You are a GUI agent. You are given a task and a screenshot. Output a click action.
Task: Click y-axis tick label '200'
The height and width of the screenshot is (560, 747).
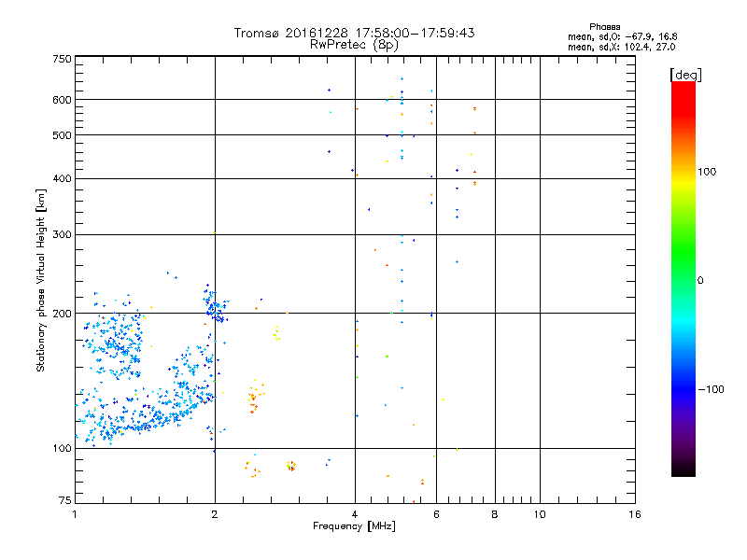pyautogui.click(x=62, y=314)
